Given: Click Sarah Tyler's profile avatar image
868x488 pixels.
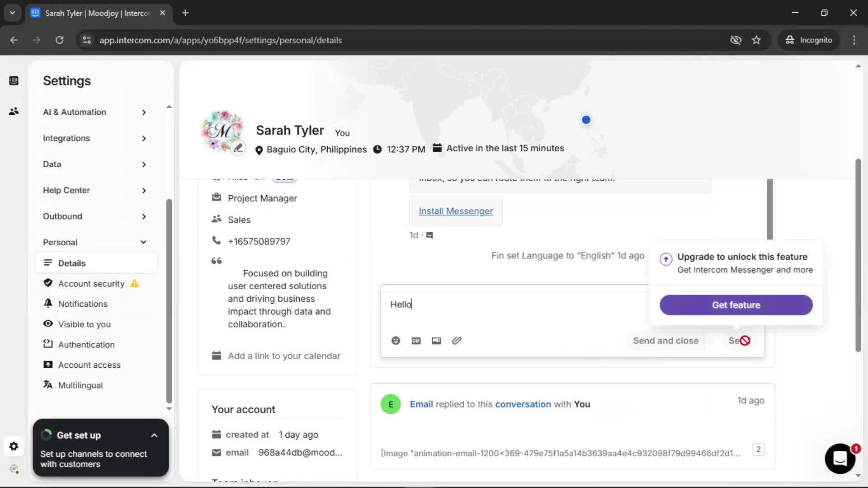Looking at the screenshot, I should (222, 131).
